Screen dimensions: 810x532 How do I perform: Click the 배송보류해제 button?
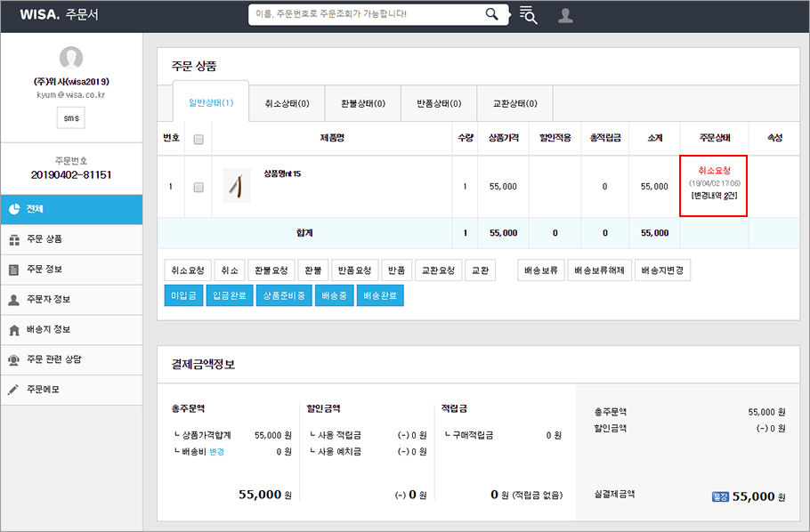click(599, 270)
